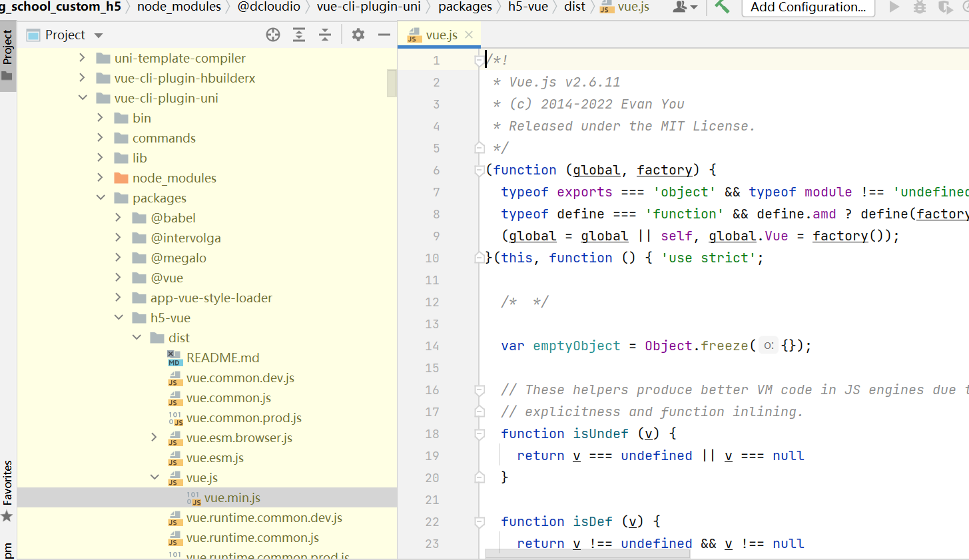Expand the vue.esm.browser.js file node arrow
Image resolution: width=969 pixels, height=560 pixels.
pos(154,437)
